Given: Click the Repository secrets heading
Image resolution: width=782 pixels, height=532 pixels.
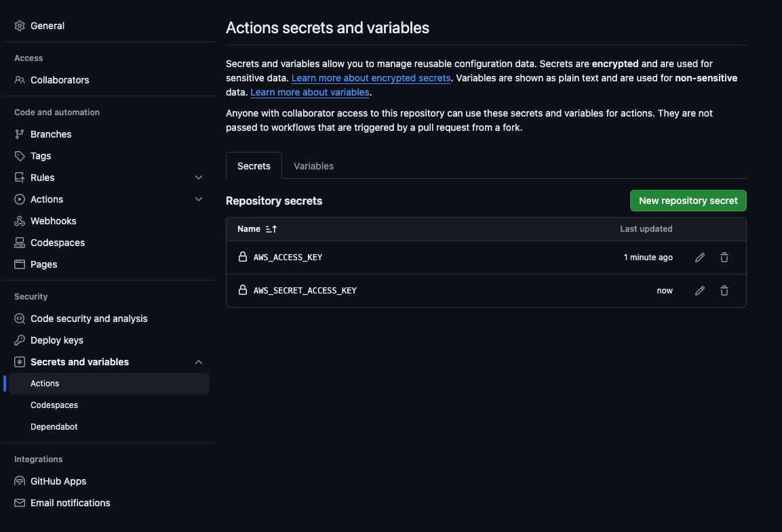Looking at the screenshot, I should point(274,201).
